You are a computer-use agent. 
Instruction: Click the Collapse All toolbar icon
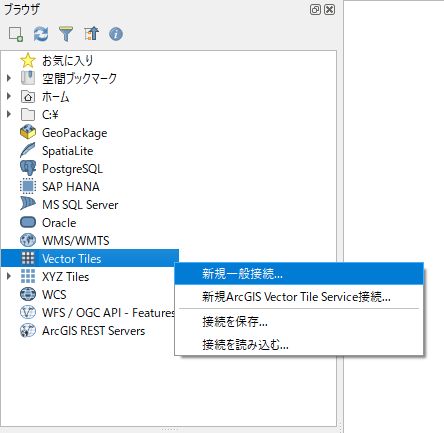pyautogui.click(x=91, y=34)
